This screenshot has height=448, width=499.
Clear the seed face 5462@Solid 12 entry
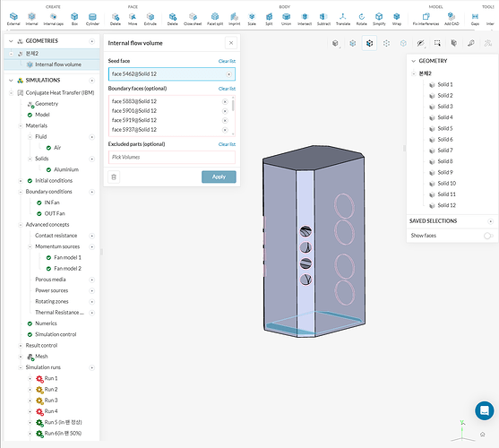[x=228, y=74]
